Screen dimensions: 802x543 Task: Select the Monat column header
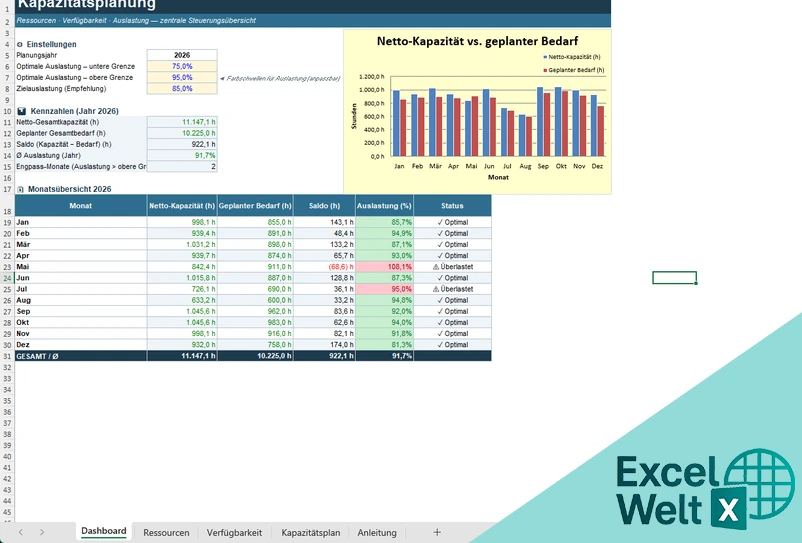point(81,206)
